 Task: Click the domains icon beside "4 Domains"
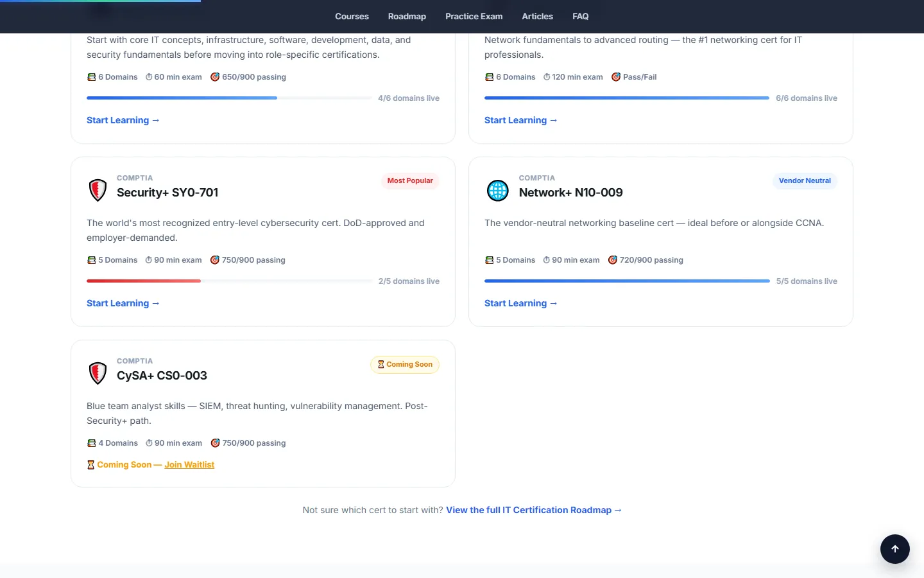tap(91, 443)
